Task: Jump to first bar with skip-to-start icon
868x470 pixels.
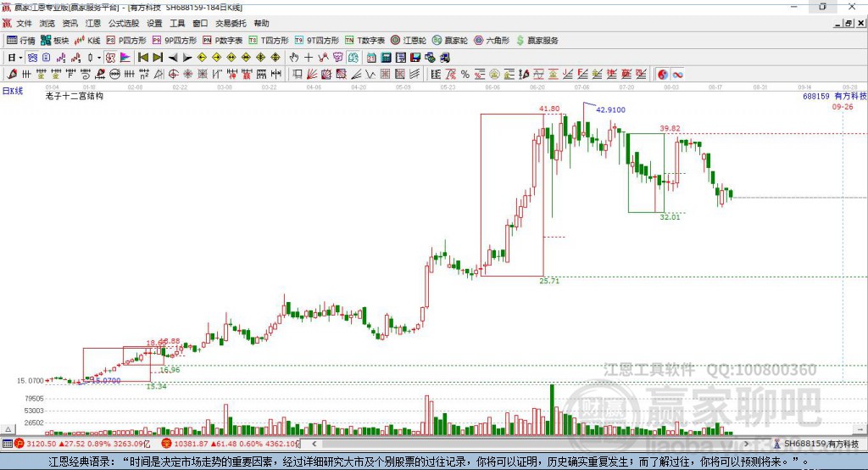Action: click(143, 58)
